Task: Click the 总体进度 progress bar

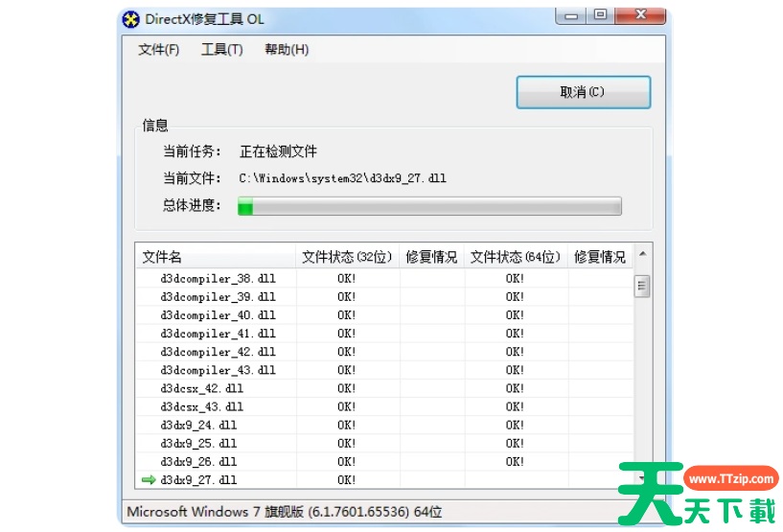Action: point(429,206)
